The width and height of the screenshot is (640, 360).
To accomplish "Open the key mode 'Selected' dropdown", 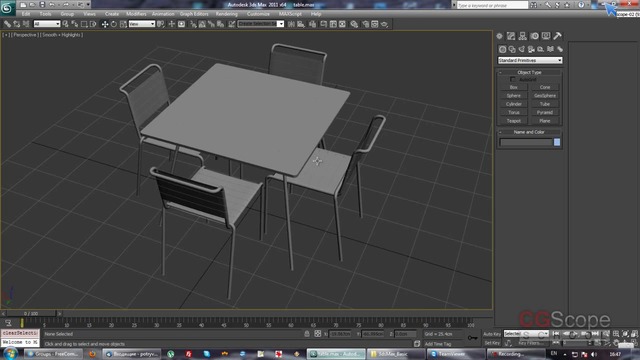I will click(526, 333).
